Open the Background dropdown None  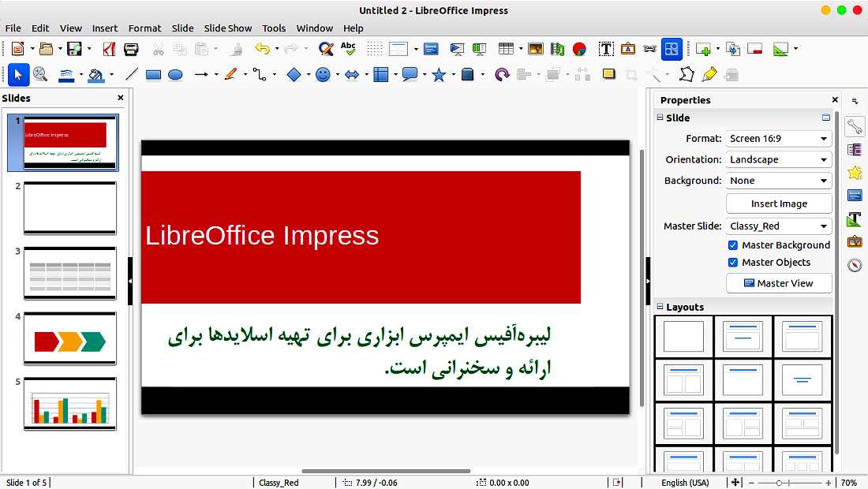[779, 181]
